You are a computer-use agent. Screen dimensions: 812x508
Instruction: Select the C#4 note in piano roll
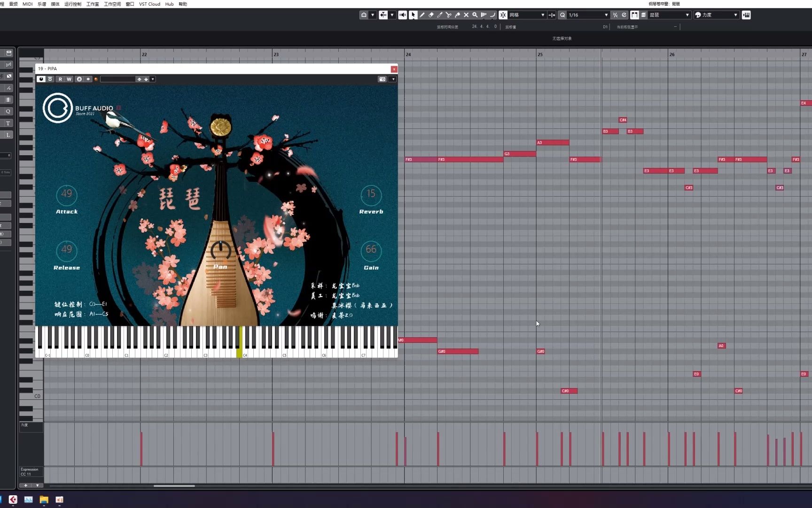tap(623, 120)
